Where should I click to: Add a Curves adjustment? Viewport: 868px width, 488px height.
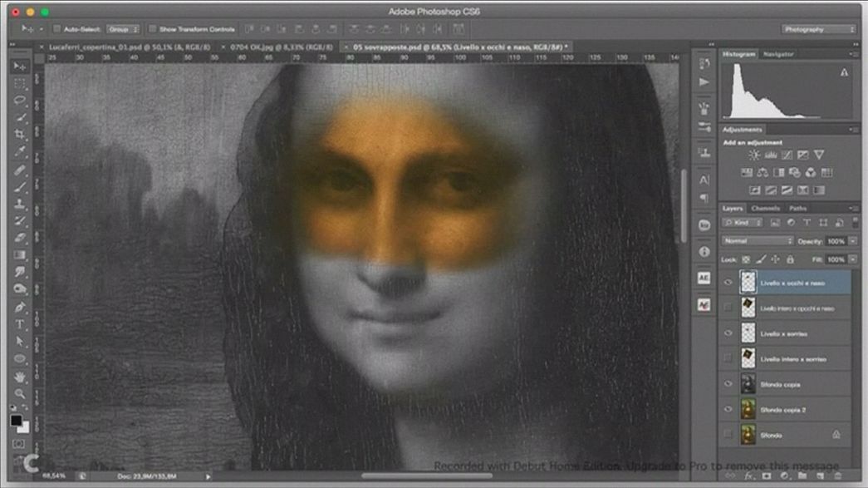(787, 155)
